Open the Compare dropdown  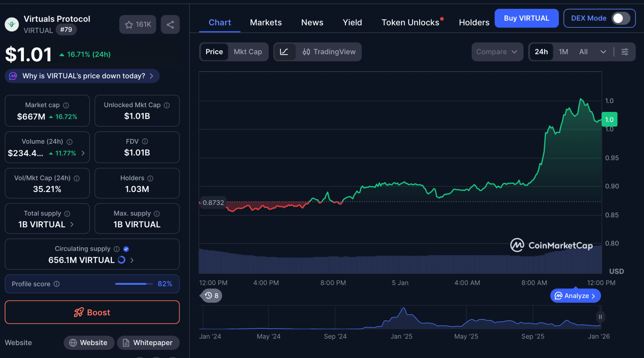[x=497, y=52]
